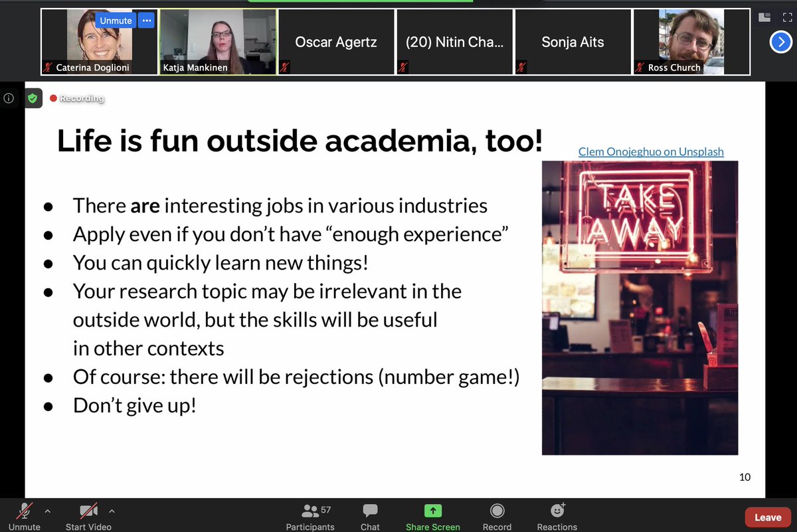Image resolution: width=797 pixels, height=532 pixels.
Task: Select Nitin Cha... participant tile
Action: point(454,42)
